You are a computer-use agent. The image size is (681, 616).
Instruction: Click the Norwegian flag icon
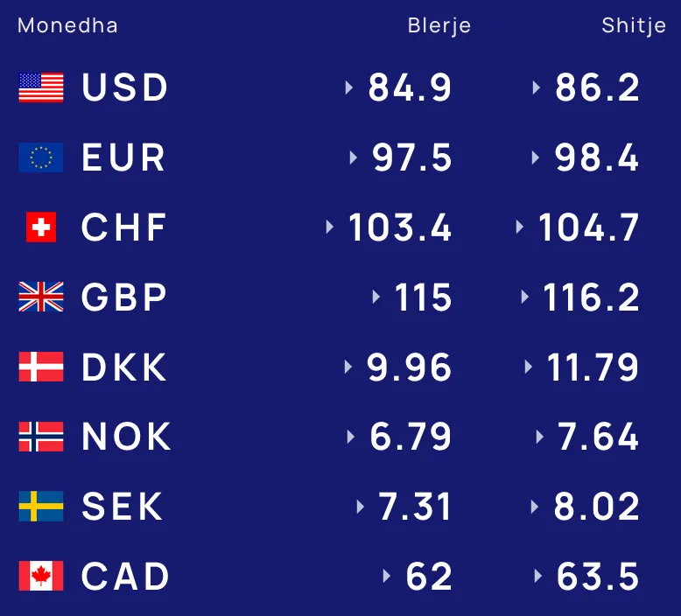tap(41, 437)
